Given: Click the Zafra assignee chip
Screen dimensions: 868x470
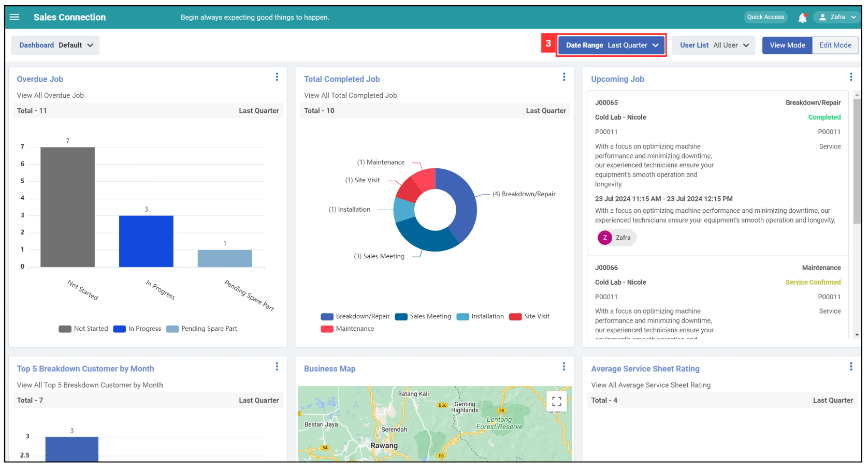Looking at the screenshot, I should click(x=616, y=238).
